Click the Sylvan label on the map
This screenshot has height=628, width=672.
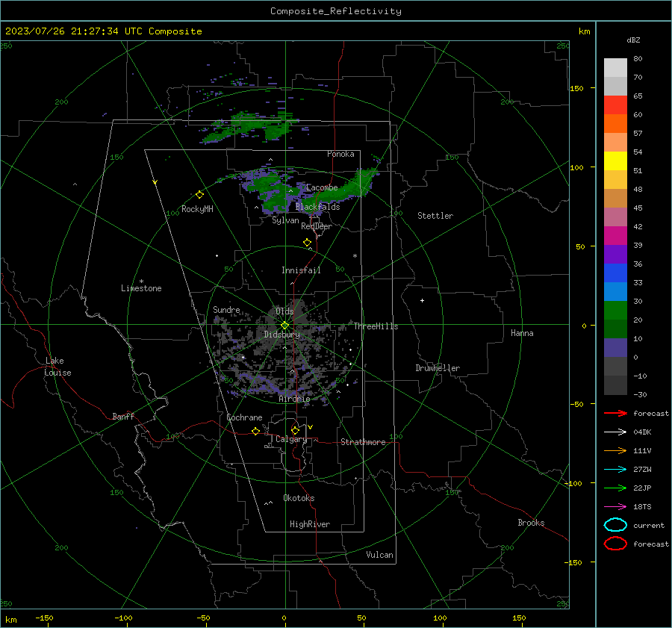(285, 220)
